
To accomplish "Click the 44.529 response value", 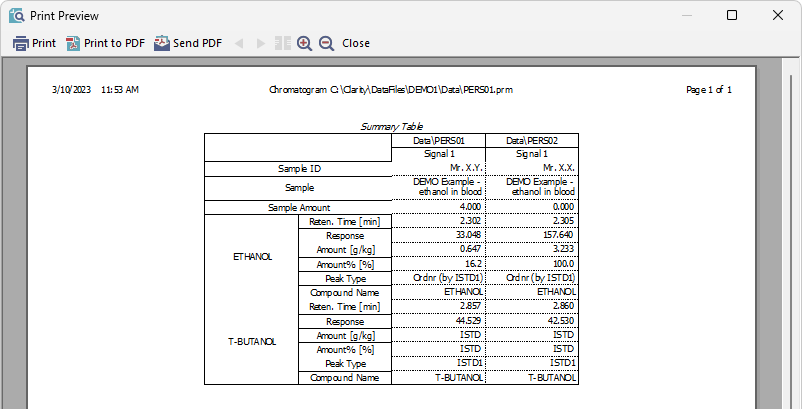I will coord(469,321).
